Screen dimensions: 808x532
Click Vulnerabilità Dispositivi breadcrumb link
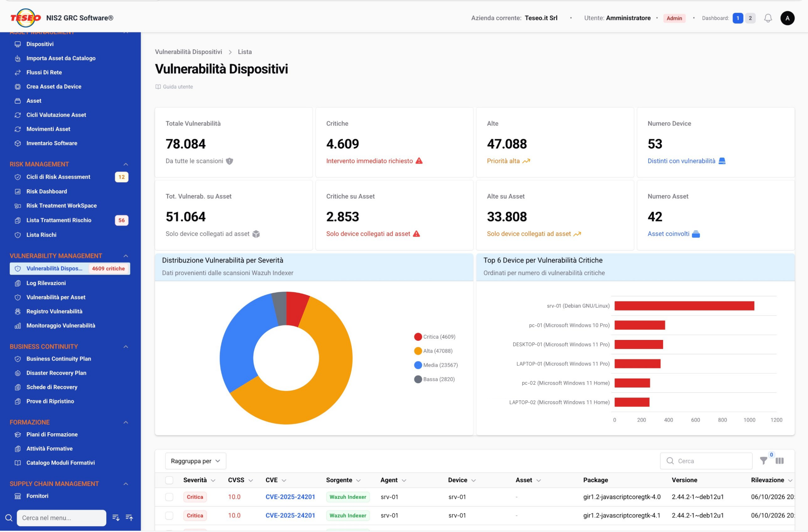[x=188, y=52]
